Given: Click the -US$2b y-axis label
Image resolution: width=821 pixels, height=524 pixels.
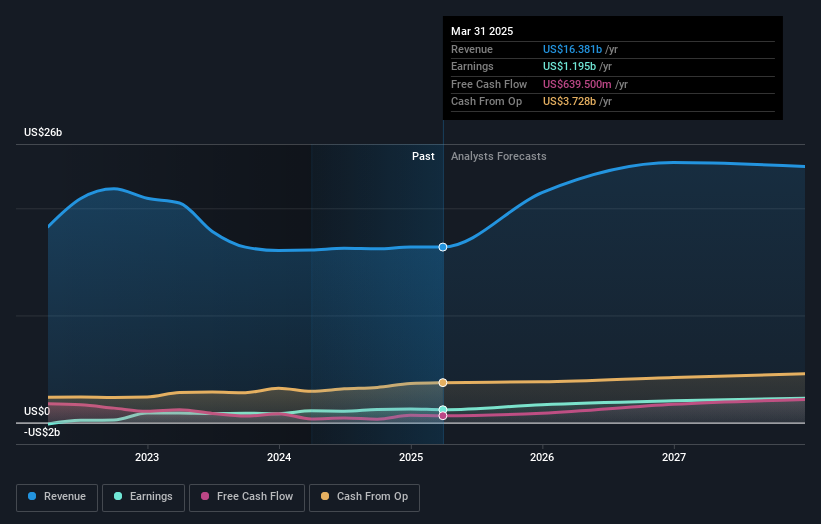Looking at the screenshot, I should point(42,432).
